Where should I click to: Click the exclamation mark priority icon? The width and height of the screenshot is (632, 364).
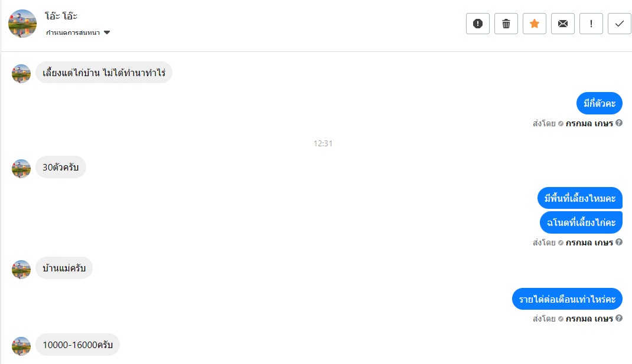(x=591, y=24)
